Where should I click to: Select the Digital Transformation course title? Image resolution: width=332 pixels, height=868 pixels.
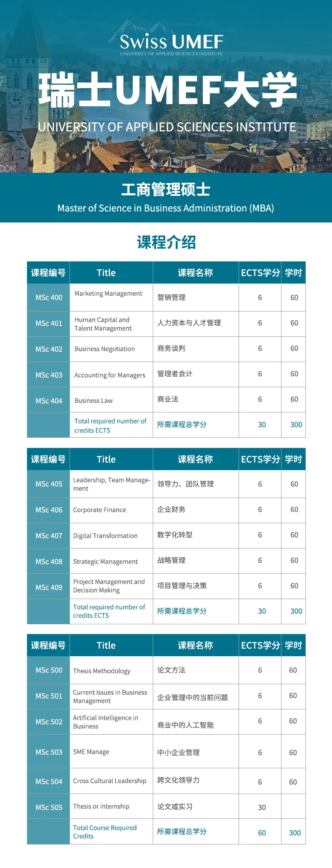tap(105, 536)
